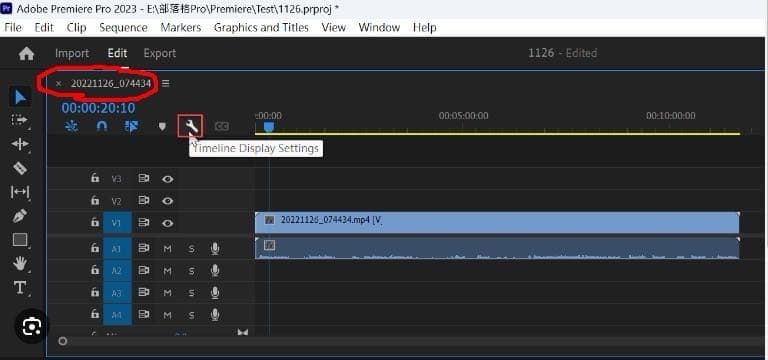Select the Selection arrow tool
The height and width of the screenshot is (360, 768).
[20, 97]
